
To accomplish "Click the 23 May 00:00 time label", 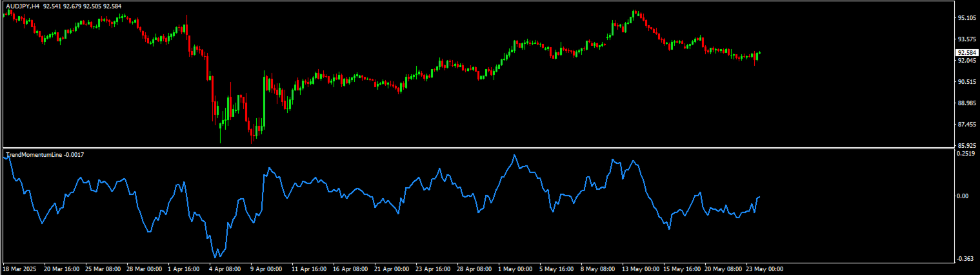I will (x=765, y=269).
